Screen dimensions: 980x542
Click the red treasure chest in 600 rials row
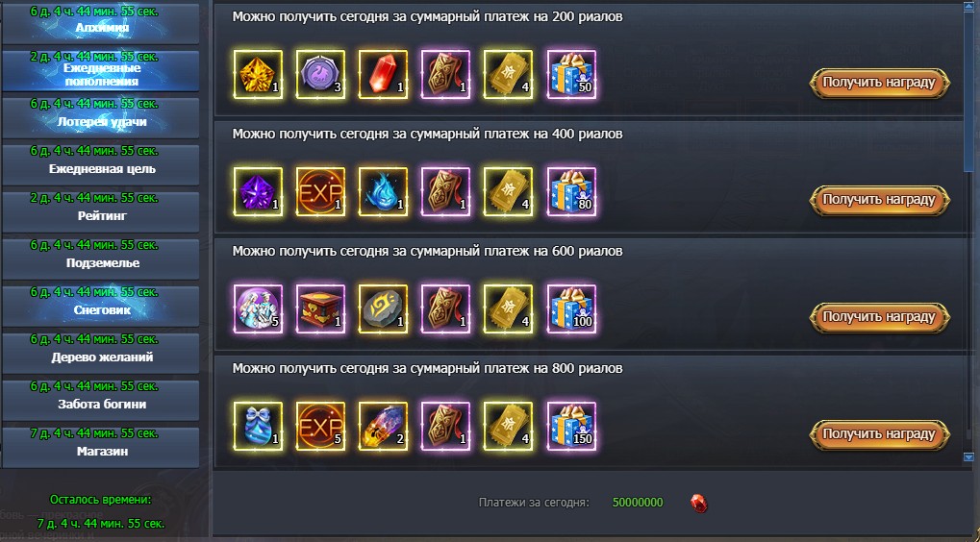tap(320, 309)
